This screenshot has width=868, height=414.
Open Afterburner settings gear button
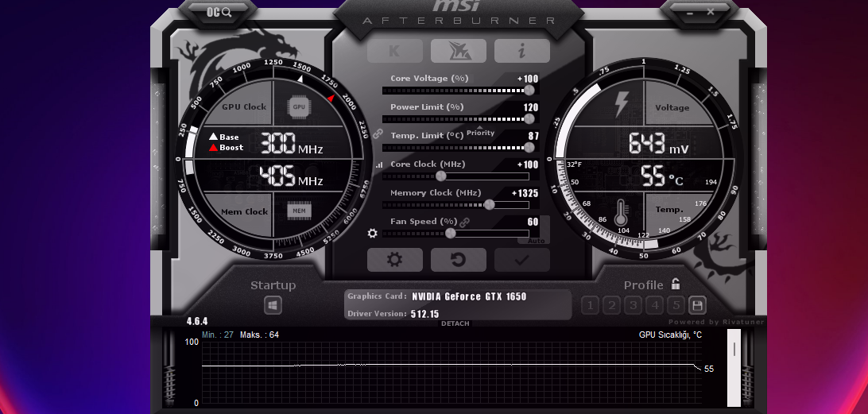(395, 260)
